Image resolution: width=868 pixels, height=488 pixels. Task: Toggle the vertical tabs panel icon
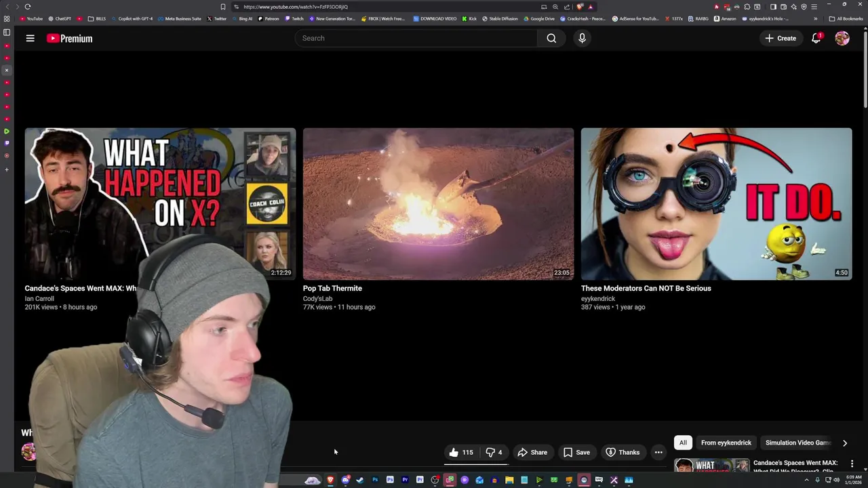pos(7,32)
